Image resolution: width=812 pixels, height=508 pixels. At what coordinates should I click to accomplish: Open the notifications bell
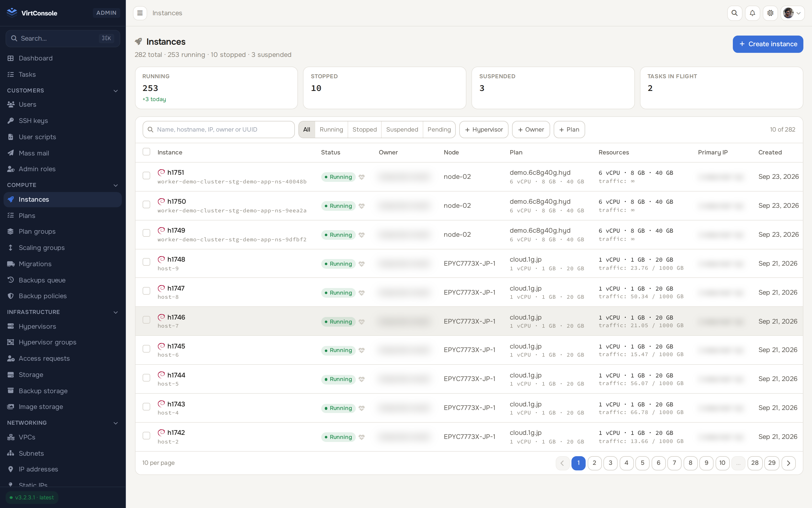tap(752, 13)
